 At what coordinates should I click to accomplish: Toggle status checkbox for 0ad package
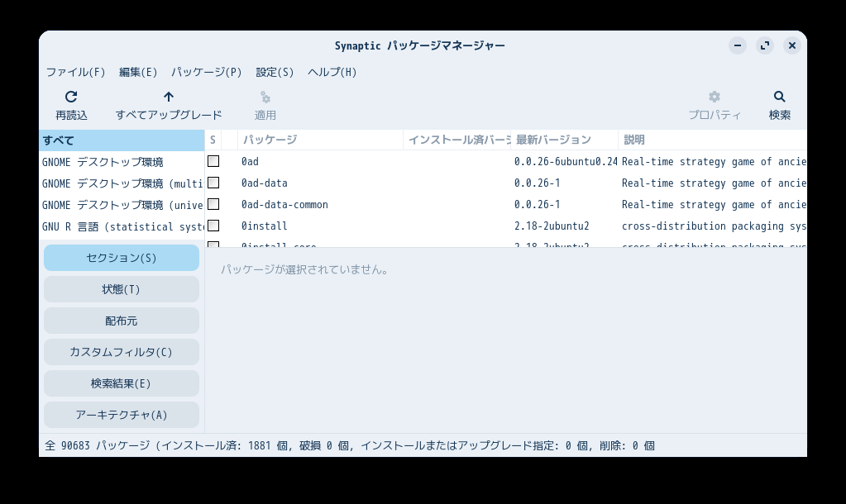(x=213, y=161)
